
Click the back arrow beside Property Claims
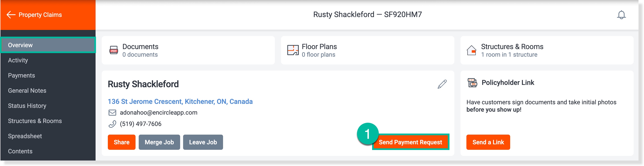click(x=11, y=15)
